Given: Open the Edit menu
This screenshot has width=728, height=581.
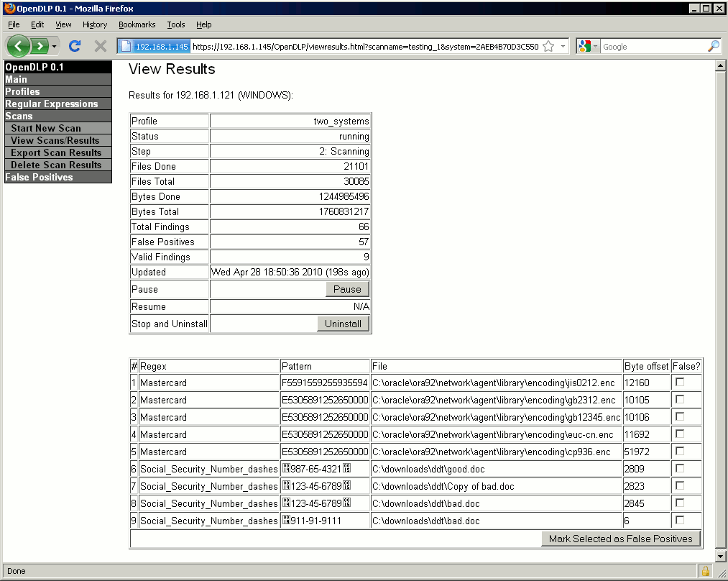Looking at the screenshot, I should (x=37, y=24).
